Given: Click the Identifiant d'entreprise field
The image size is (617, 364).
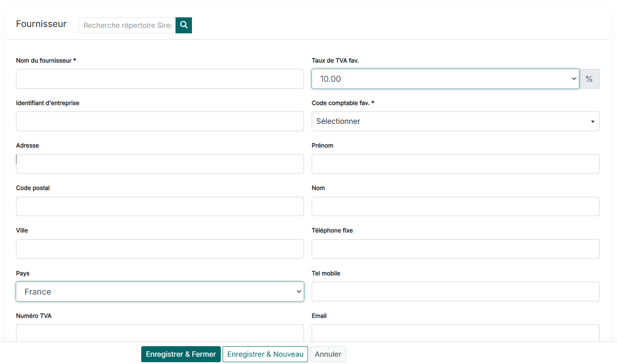Looking at the screenshot, I should (x=160, y=121).
